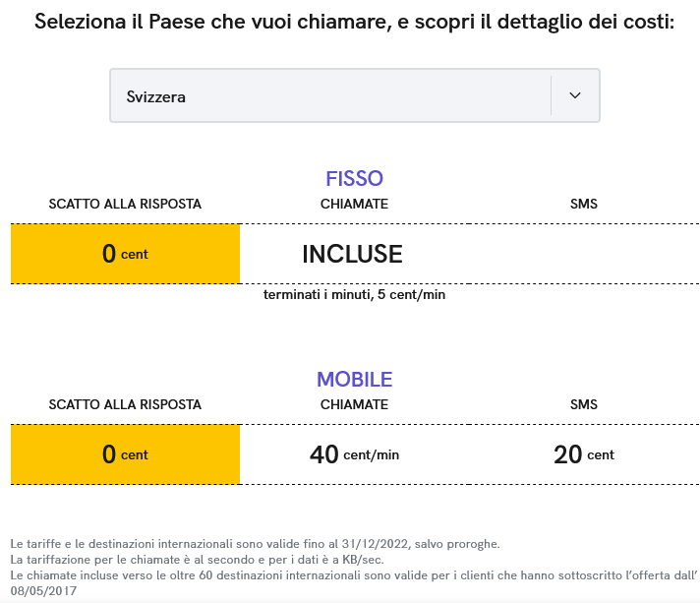
Task: Click CHIAMATE column header under FISSO
Action: [x=354, y=205]
